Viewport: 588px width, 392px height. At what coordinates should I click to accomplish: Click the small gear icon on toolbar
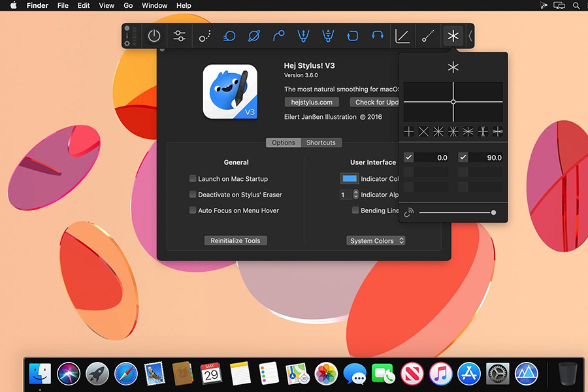point(127,44)
